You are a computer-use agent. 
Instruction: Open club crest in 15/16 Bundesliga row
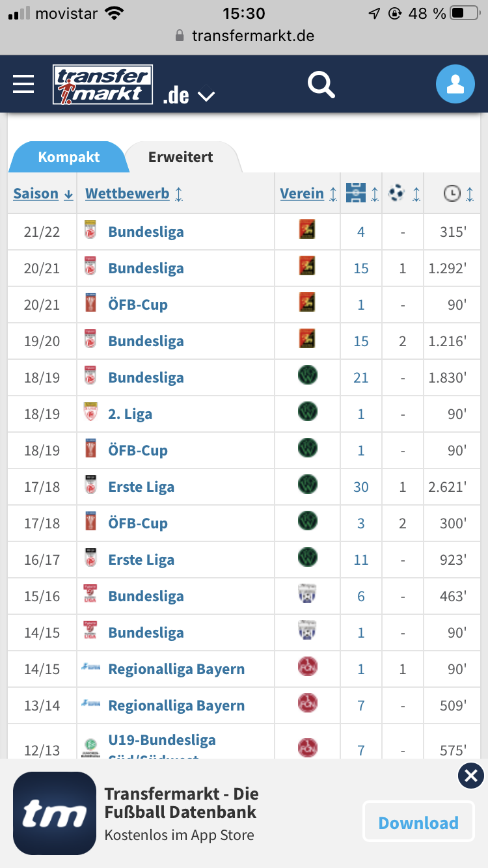pos(307,595)
